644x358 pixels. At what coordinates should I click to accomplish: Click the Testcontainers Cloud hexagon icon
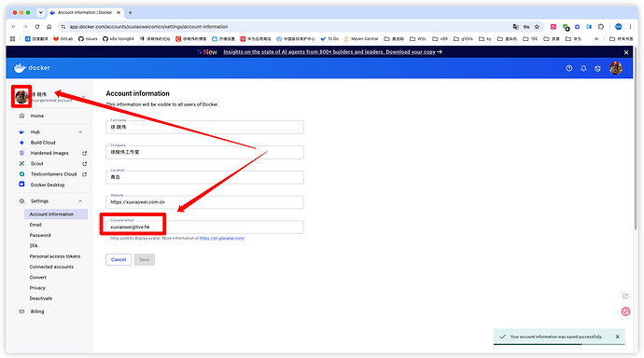coord(21,174)
